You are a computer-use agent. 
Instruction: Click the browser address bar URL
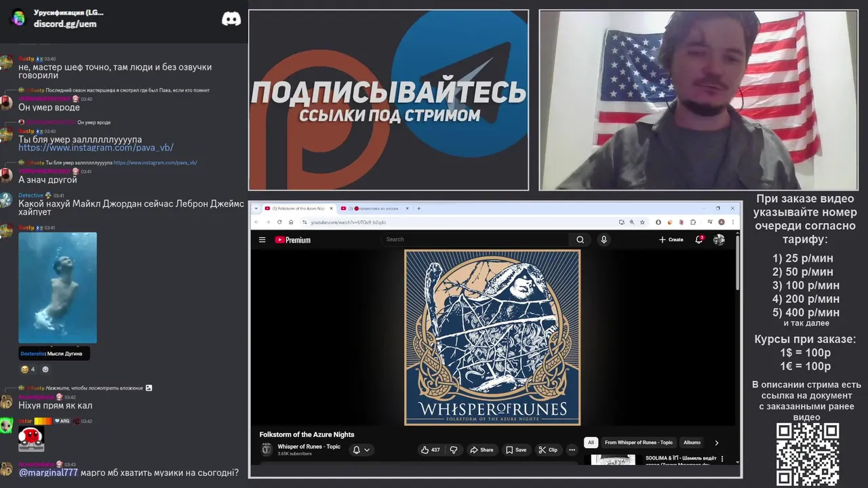tap(349, 222)
